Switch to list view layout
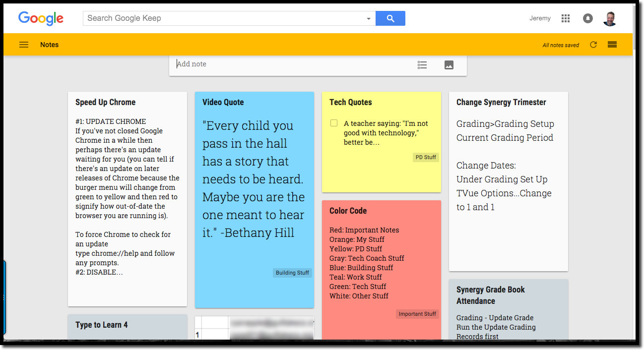Image resolution: width=644 pixels, height=350 pixels. 612,45
